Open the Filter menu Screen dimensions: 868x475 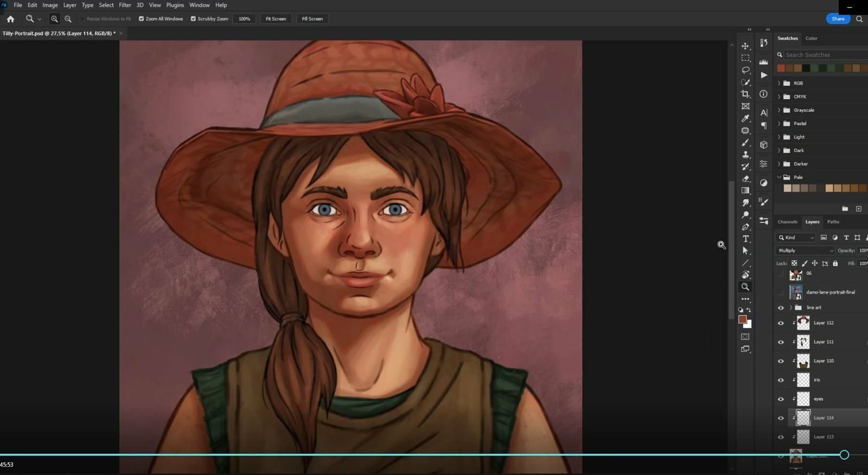pos(125,5)
